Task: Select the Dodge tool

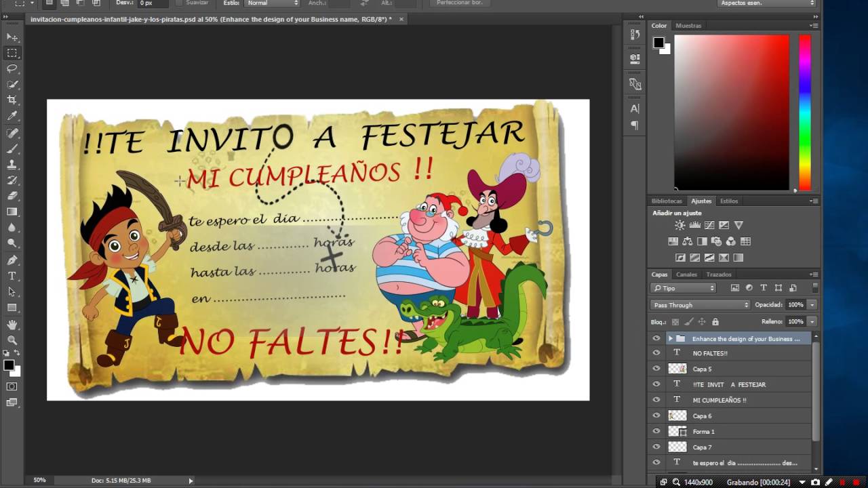Action: tap(12, 243)
